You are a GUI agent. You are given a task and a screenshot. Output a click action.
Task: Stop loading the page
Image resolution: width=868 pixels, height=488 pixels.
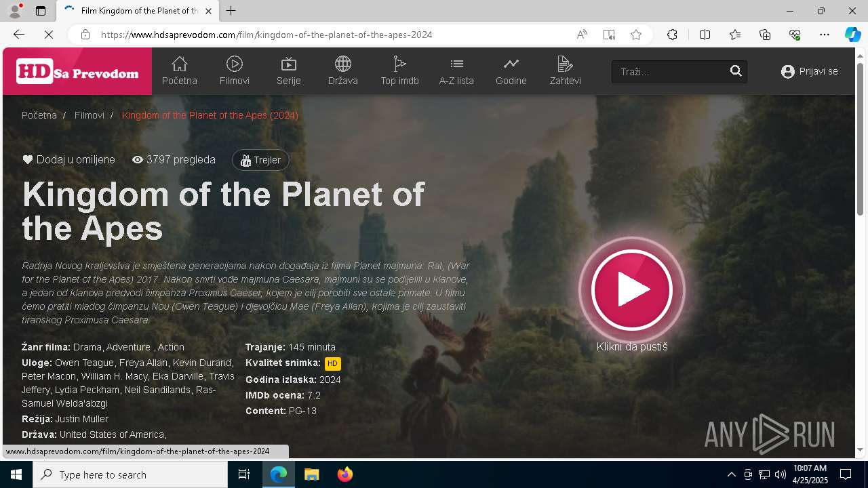pyautogui.click(x=49, y=35)
